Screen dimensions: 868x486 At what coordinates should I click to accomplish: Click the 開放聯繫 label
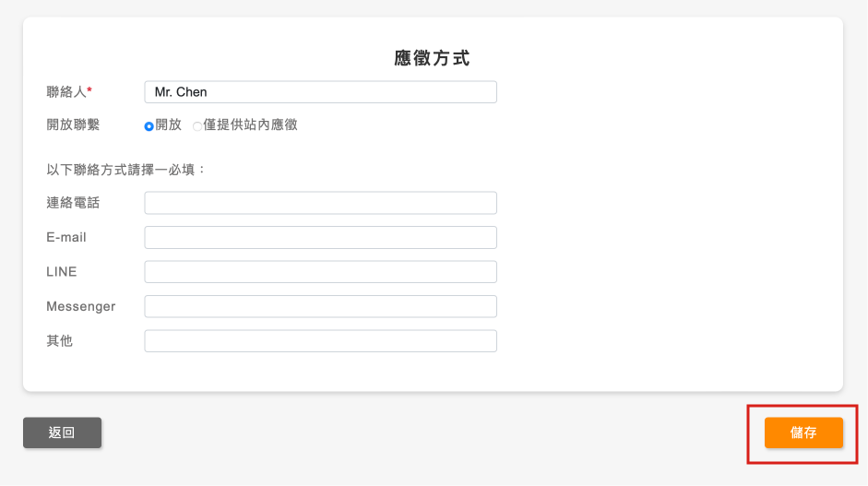[x=73, y=124]
